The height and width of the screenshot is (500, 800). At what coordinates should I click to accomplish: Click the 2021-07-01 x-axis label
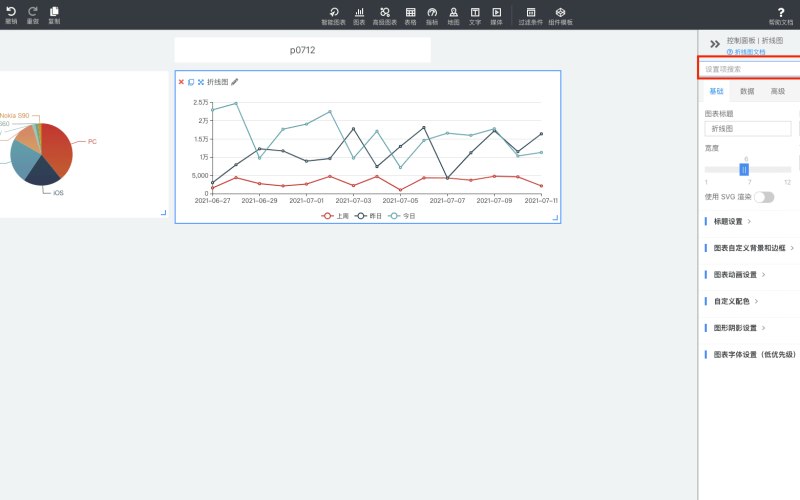click(x=306, y=201)
